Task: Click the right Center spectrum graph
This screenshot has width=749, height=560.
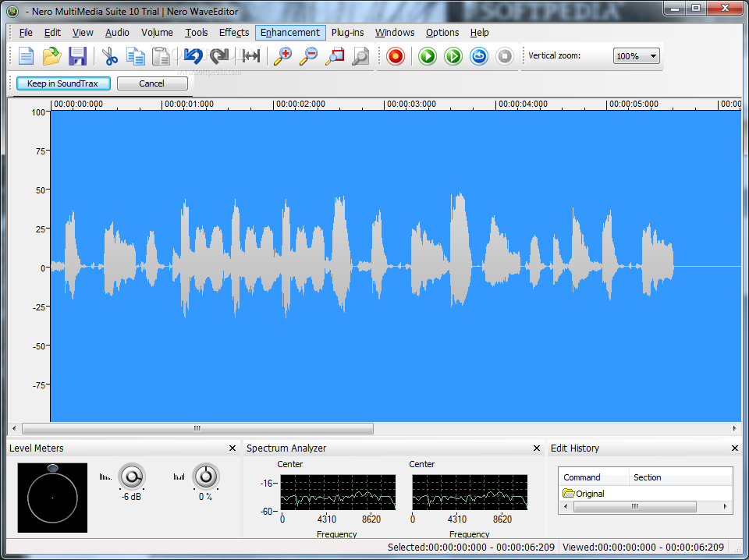Action: [x=470, y=492]
